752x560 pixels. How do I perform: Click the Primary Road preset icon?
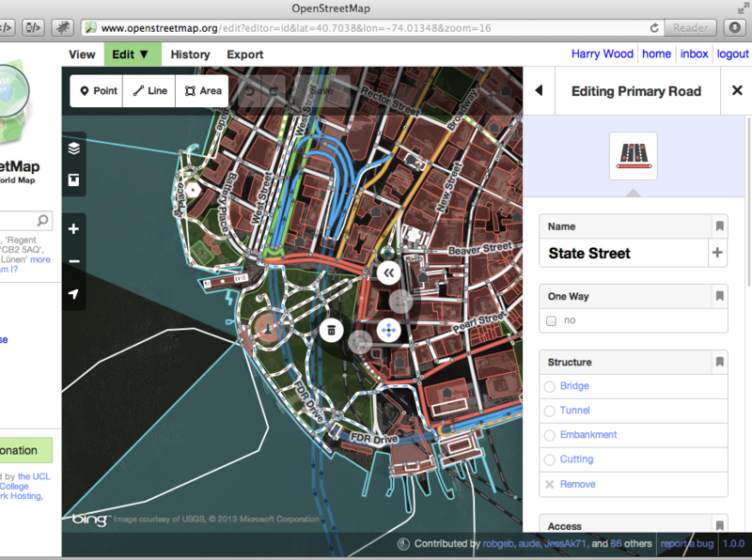633,156
